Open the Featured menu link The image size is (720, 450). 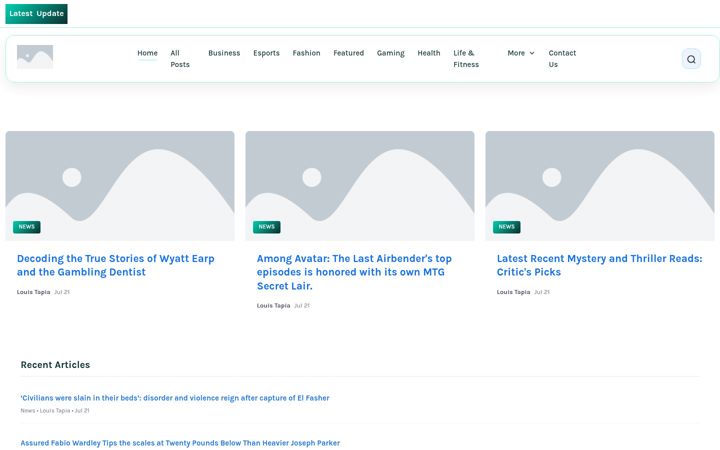(349, 53)
